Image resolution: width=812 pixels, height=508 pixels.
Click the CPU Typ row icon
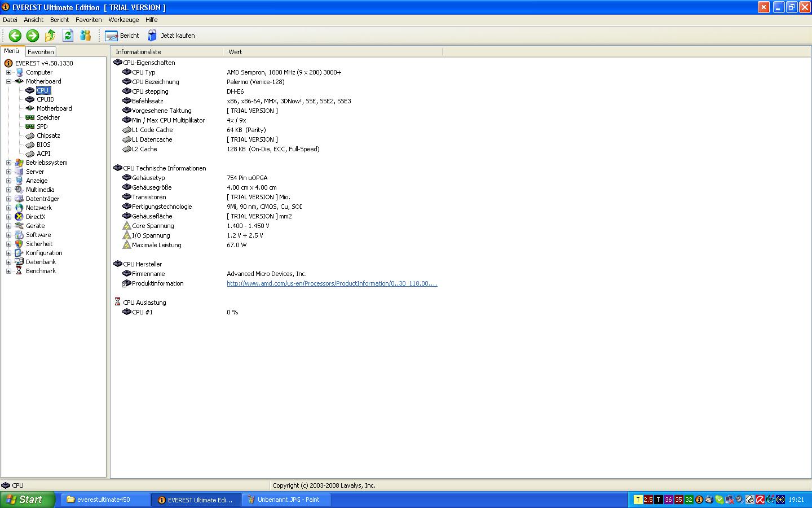[x=127, y=72]
